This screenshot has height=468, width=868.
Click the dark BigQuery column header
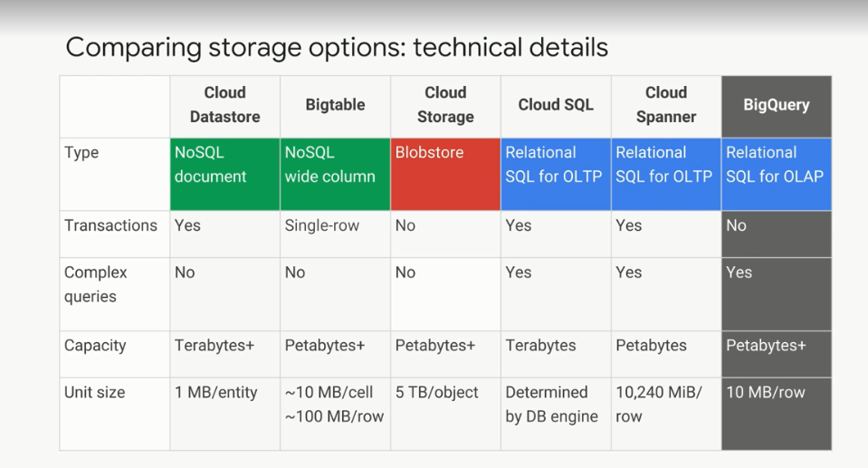pyautogui.click(x=777, y=105)
